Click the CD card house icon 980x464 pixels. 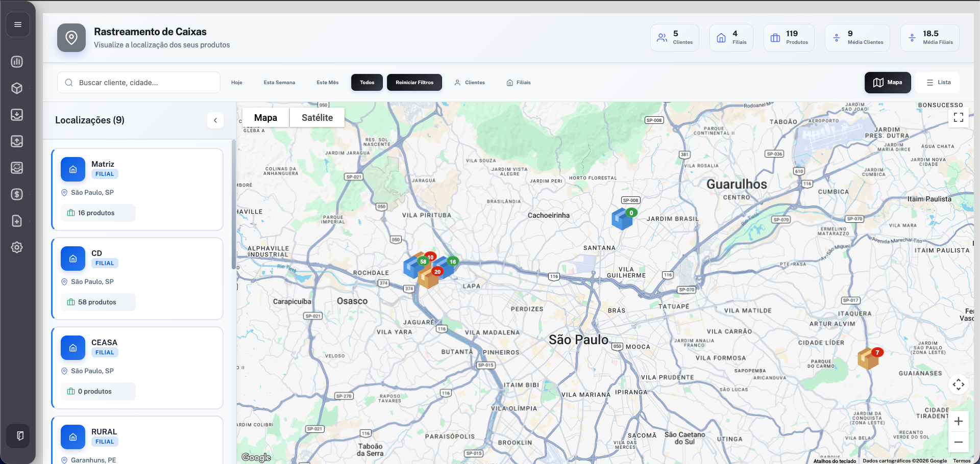(x=73, y=259)
